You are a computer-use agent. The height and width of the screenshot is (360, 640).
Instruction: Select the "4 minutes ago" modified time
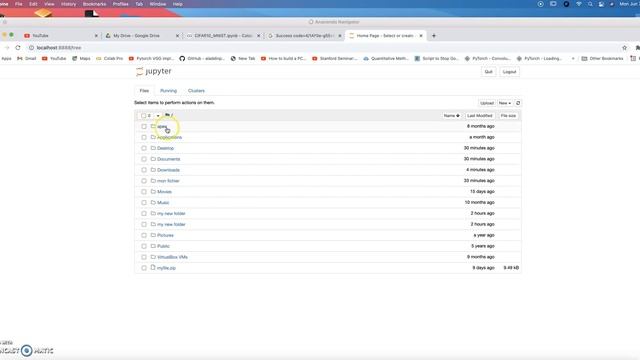[x=480, y=170]
